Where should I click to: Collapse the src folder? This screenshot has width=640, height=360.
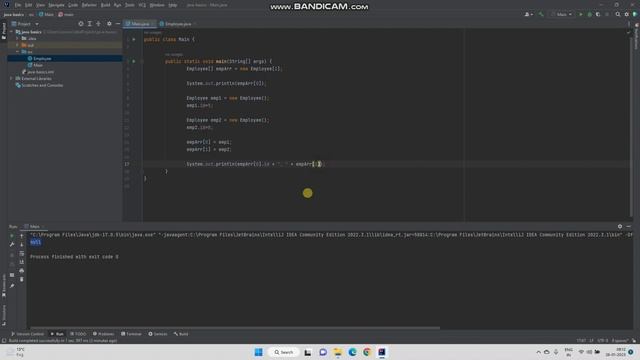(17, 52)
